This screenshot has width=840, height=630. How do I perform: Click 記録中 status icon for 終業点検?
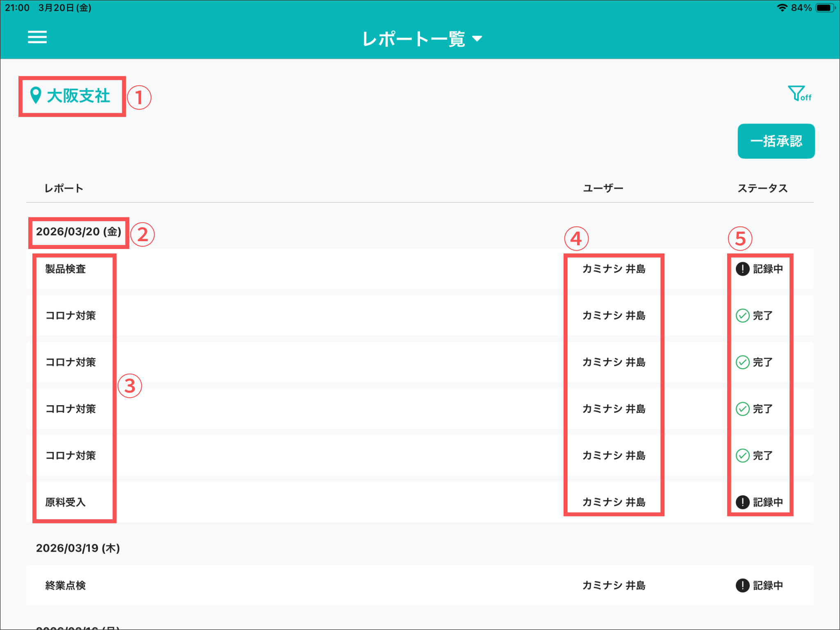[x=742, y=586]
